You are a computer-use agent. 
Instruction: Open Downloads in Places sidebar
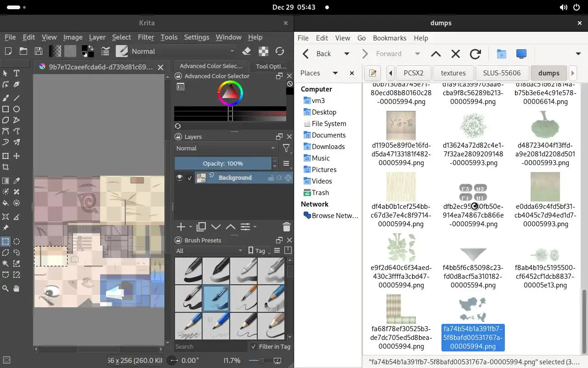tap(328, 147)
